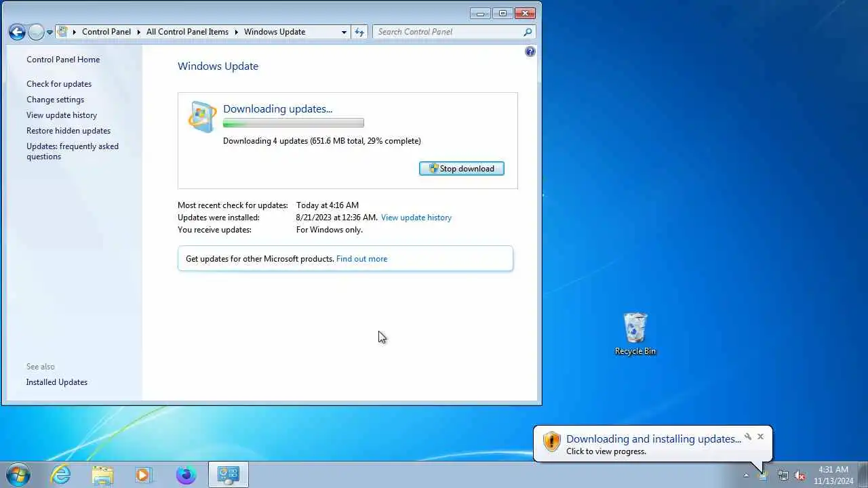Open the taskbar clock and date

pyautogui.click(x=833, y=475)
